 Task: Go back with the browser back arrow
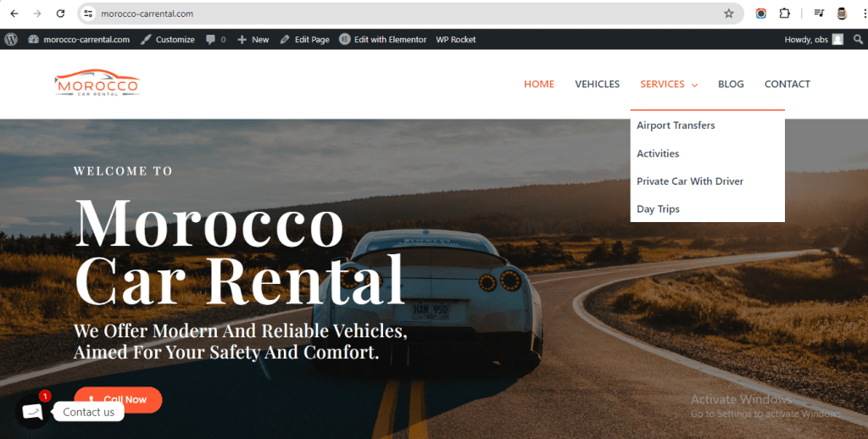pyautogui.click(x=14, y=14)
